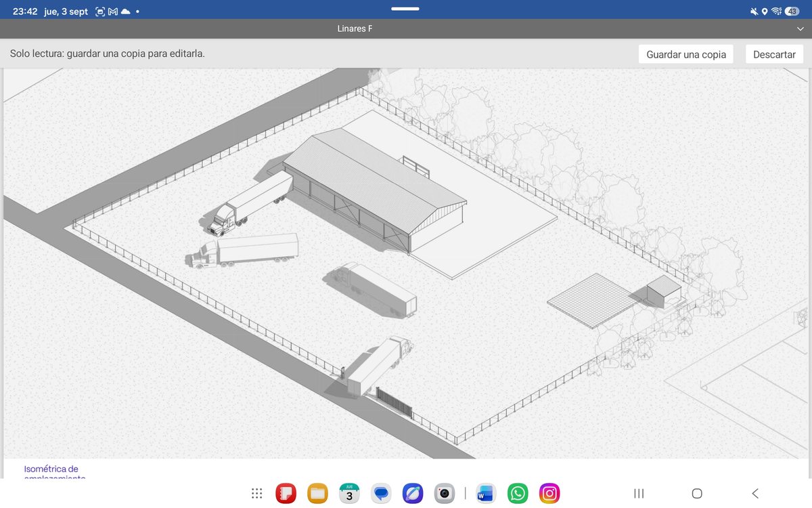Screen dimensions: 812x508
Task: Tap the Linares F document title
Action: (355, 28)
